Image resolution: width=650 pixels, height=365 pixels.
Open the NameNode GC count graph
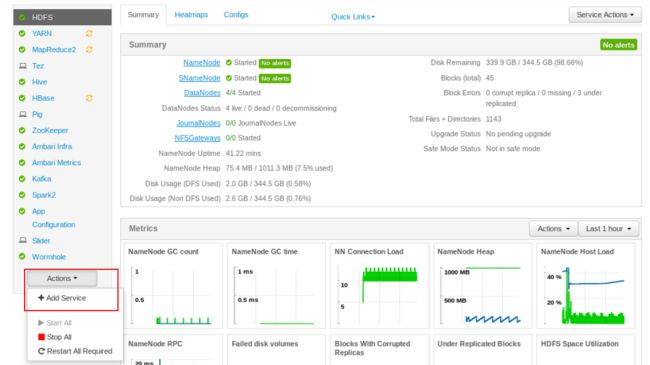[173, 286]
